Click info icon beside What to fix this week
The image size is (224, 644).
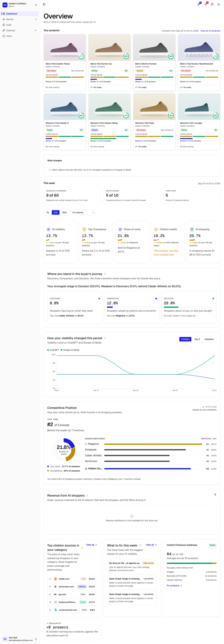tap(140, 545)
